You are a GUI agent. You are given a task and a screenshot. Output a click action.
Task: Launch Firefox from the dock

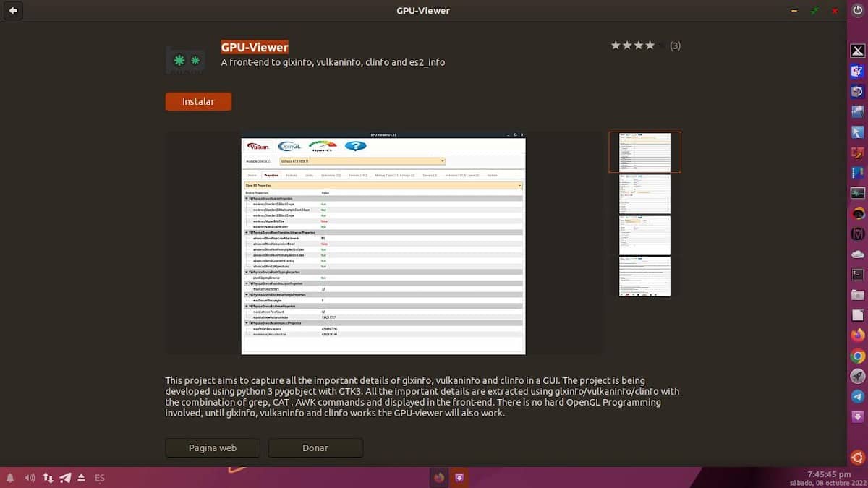pyautogui.click(x=858, y=335)
